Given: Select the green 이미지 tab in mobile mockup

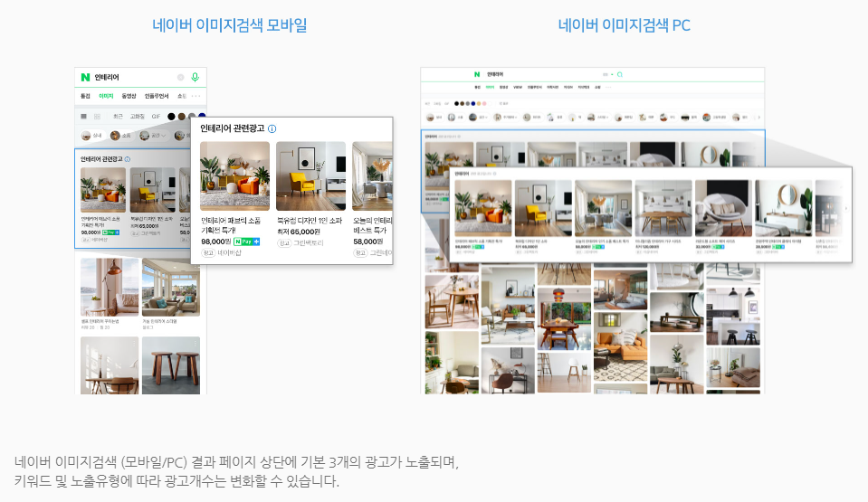Looking at the screenshot, I should tap(106, 96).
